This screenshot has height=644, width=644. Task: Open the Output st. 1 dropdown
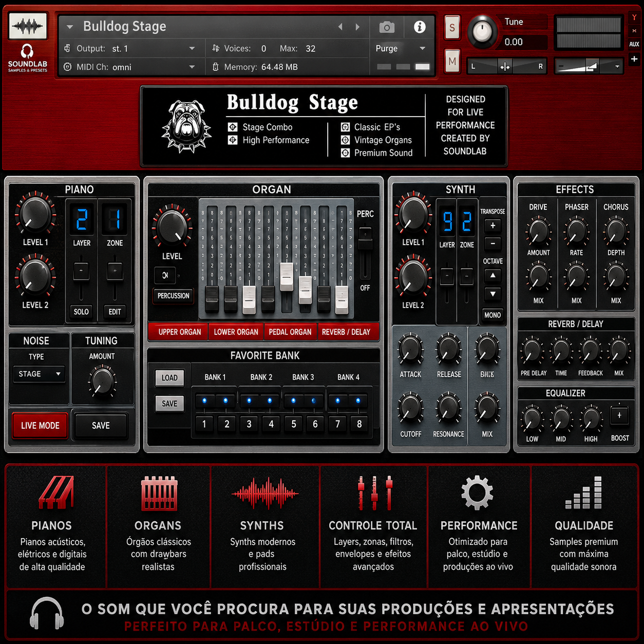coord(192,48)
